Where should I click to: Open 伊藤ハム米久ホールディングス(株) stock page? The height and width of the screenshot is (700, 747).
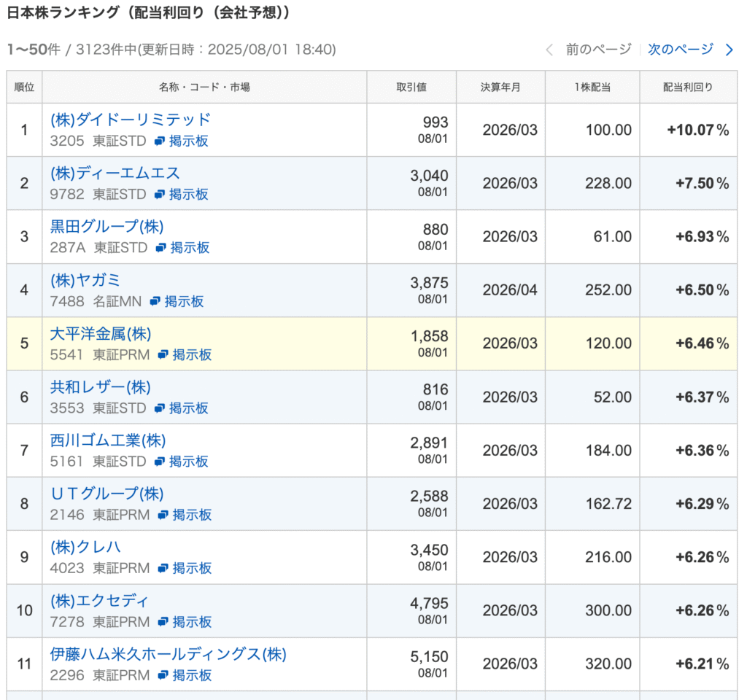[x=169, y=654]
